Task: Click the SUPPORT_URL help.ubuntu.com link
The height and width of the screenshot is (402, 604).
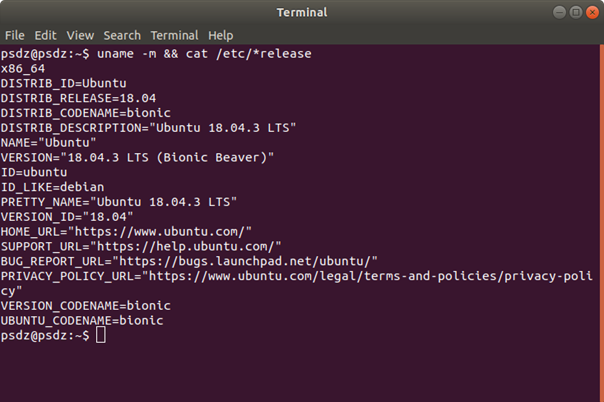Action: click(185, 246)
